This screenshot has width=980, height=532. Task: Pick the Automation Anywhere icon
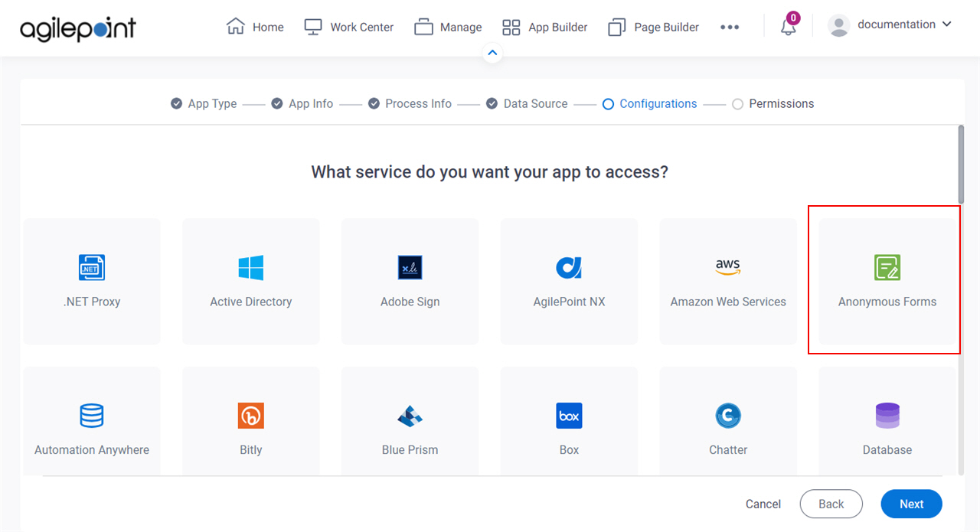92,416
